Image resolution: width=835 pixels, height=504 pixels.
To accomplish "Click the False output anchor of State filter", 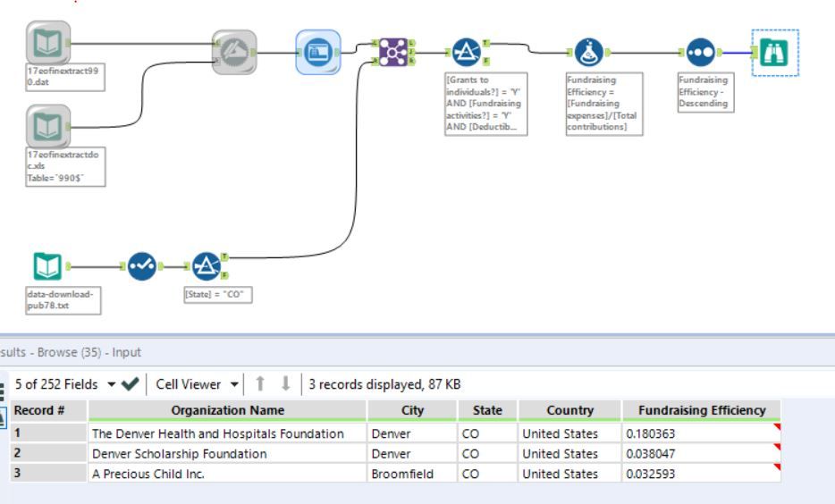I will [x=224, y=275].
